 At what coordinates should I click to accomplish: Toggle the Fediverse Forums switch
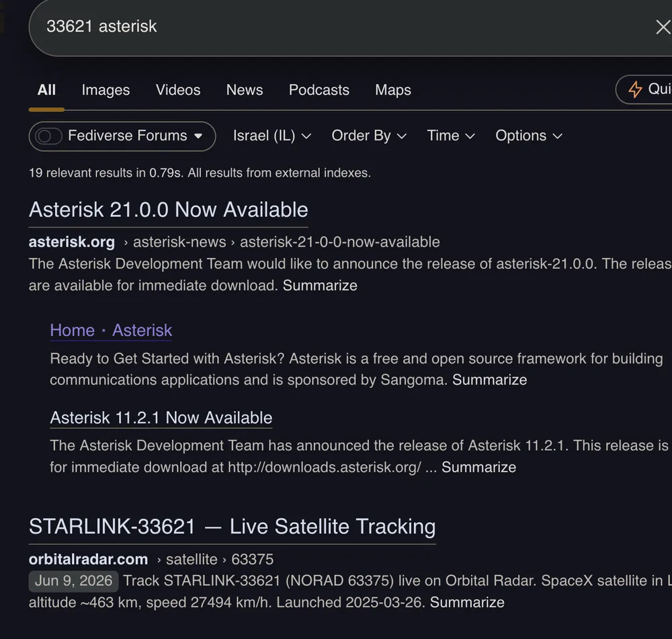point(49,136)
